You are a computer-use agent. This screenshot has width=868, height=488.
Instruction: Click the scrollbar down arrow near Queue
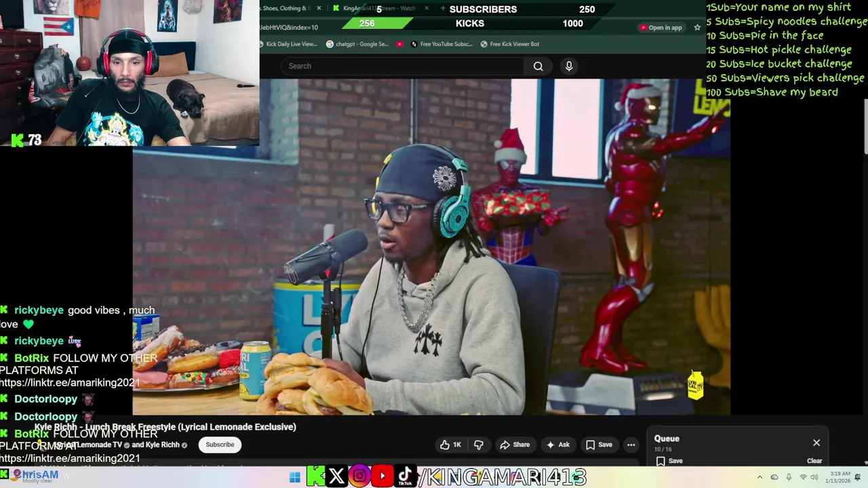tap(865, 462)
